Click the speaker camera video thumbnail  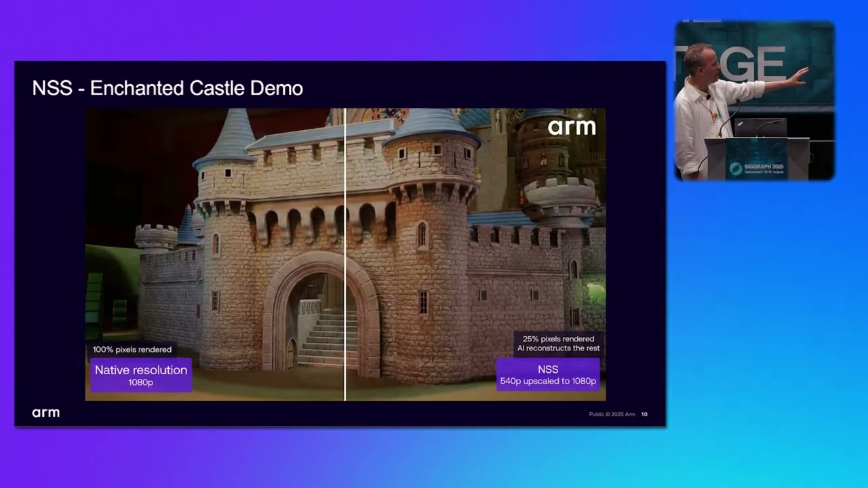(754, 100)
